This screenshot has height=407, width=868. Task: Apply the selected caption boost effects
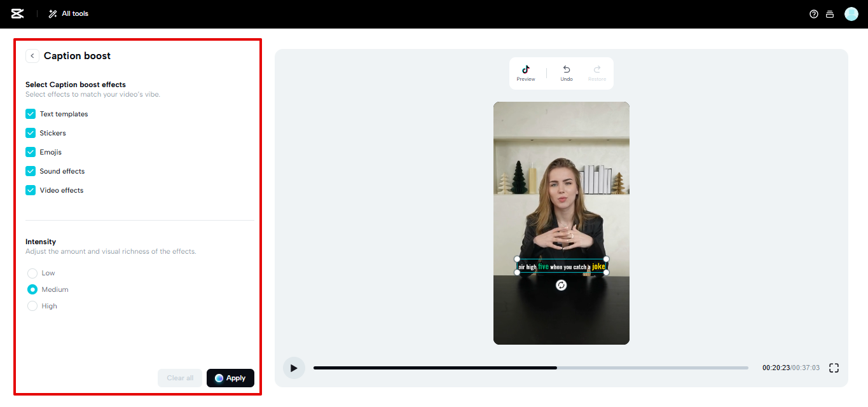tap(230, 378)
